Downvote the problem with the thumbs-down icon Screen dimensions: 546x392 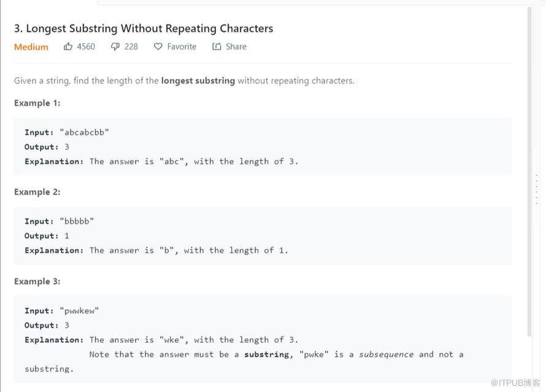coord(115,47)
